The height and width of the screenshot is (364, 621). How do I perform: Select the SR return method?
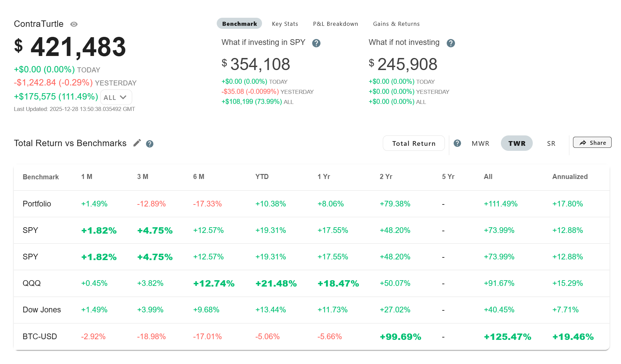click(x=551, y=143)
